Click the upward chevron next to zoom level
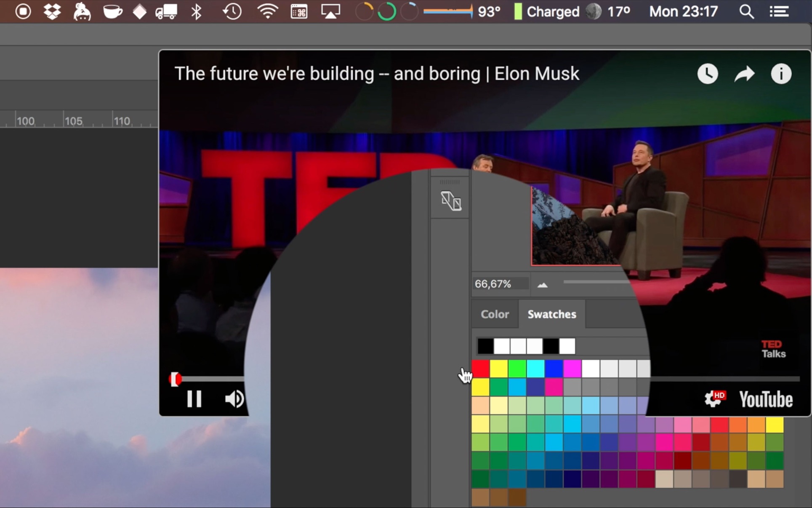812x508 pixels. tap(542, 284)
